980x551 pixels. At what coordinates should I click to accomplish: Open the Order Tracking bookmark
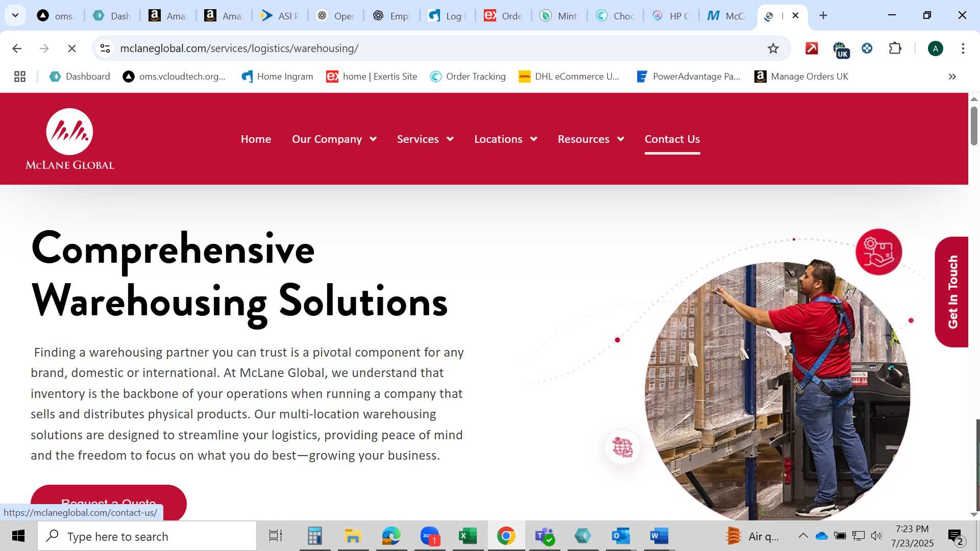[x=468, y=77]
